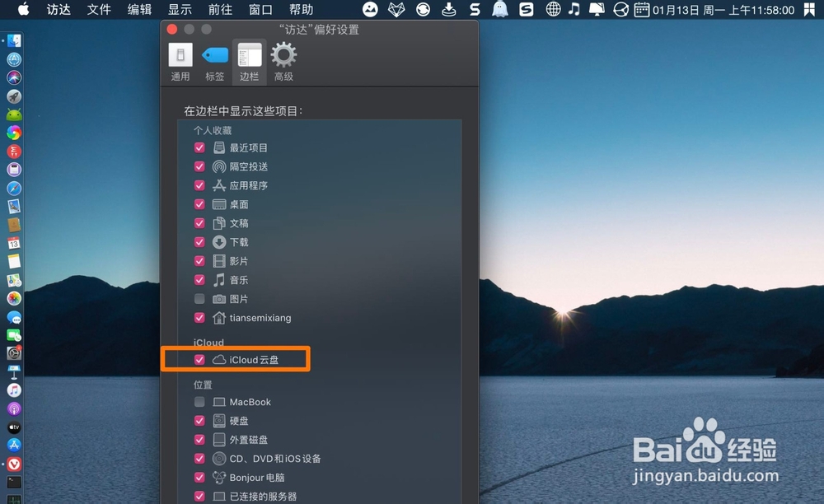The width and height of the screenshot is (824, 504).
Task: Open the display mirroring menu bar icon
Action: [x=597, y=9]
